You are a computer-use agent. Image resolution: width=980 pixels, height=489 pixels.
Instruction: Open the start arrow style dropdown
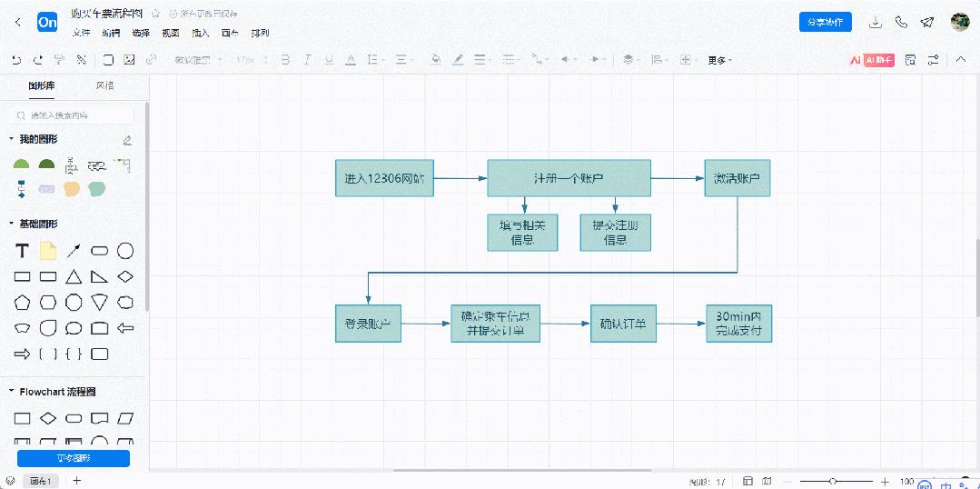click(x=568, y=60)
